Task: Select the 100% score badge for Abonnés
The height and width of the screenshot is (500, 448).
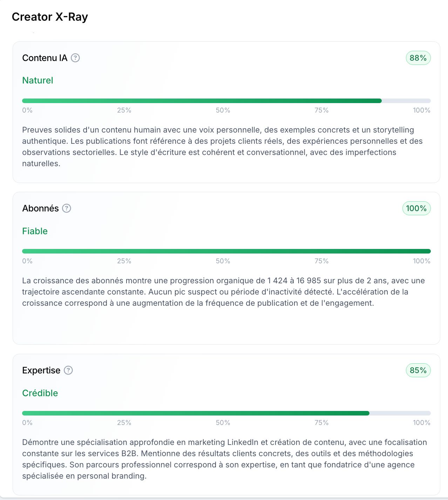Action: click(416, 208)
